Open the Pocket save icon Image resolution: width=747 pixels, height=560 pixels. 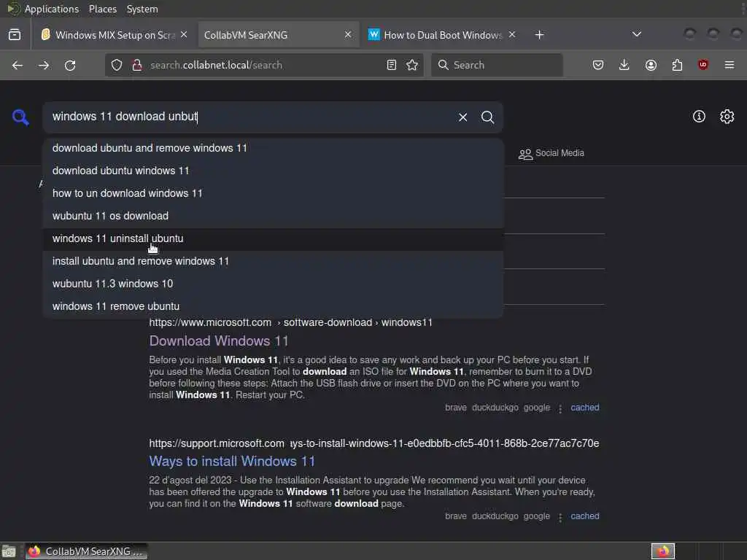point(598,65)
